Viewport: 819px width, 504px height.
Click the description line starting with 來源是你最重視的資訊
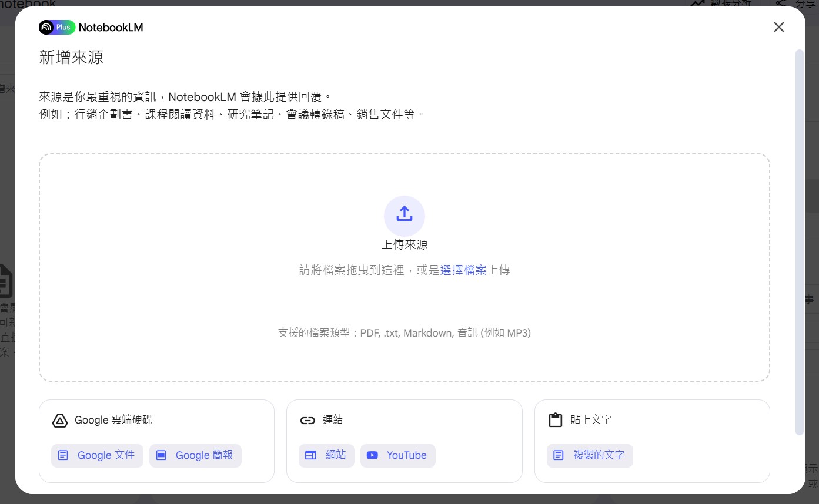coord(186,97)
